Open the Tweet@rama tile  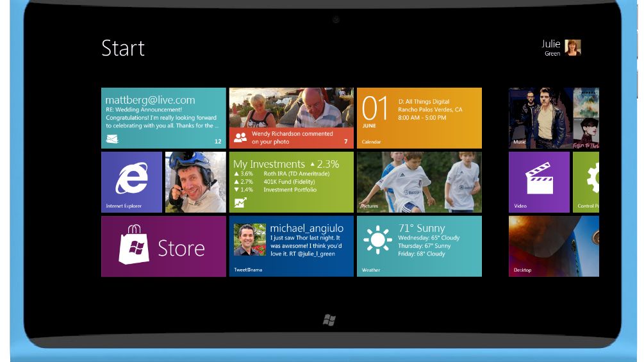coord(291,246)
